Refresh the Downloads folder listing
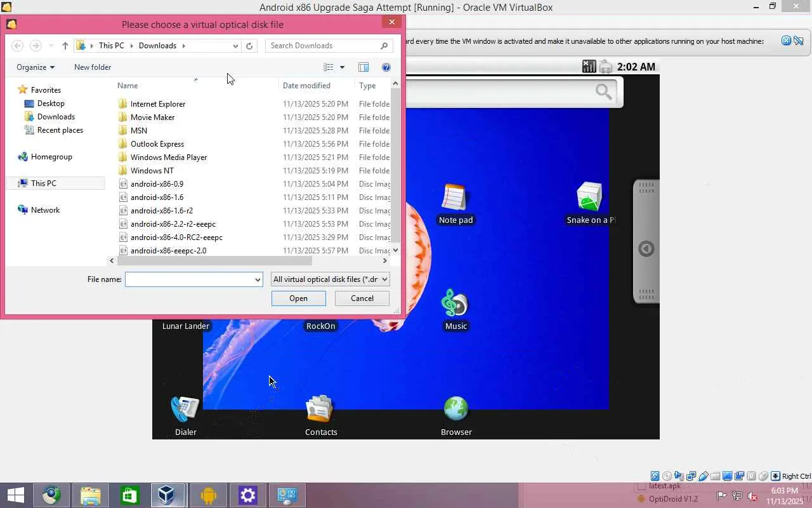Image resolution: width=812 pixels, height=508 pixels. point(249,46)
